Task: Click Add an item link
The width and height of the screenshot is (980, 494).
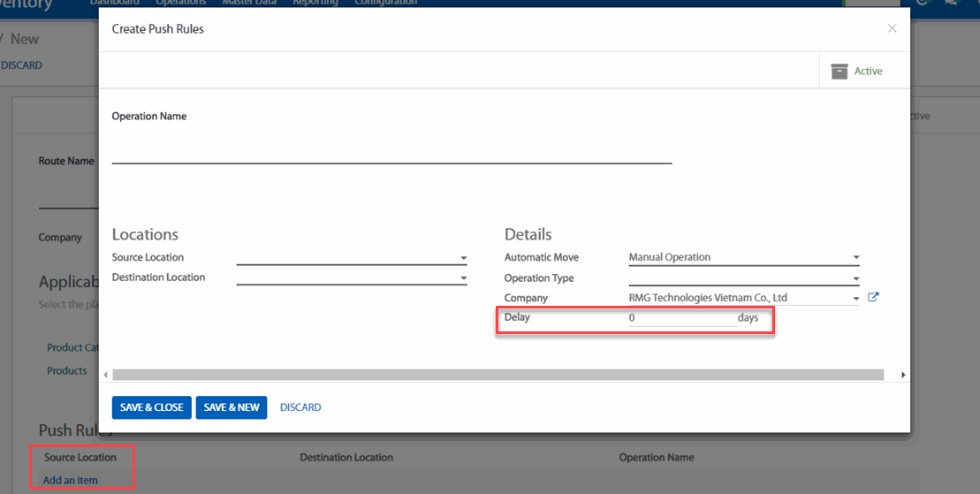Action: click(x=71, y=481)
